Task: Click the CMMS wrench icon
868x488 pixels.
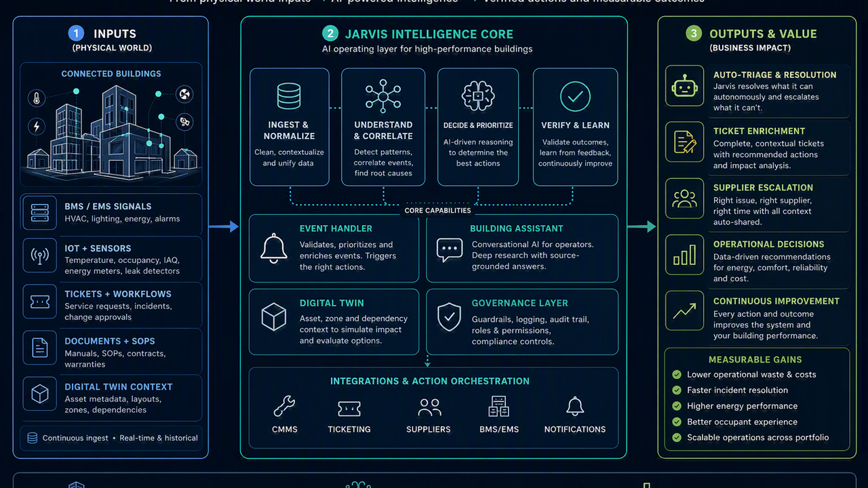Action: coord(284,407)
